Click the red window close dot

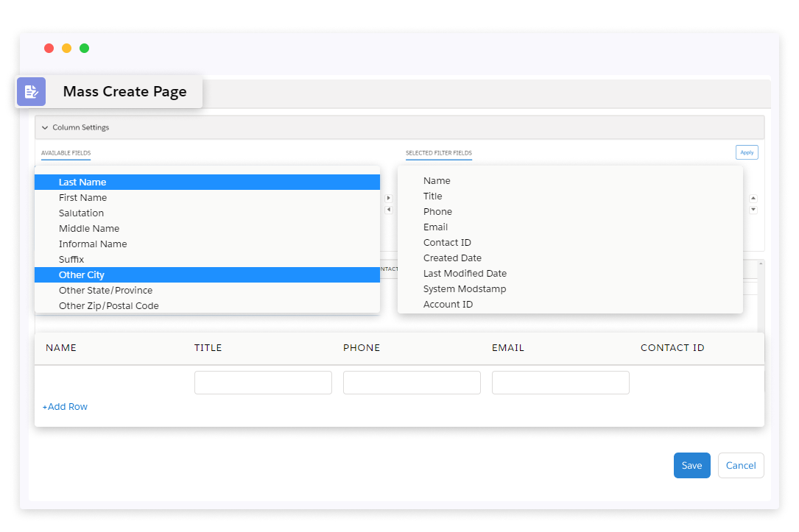click(x=49, y=49)
